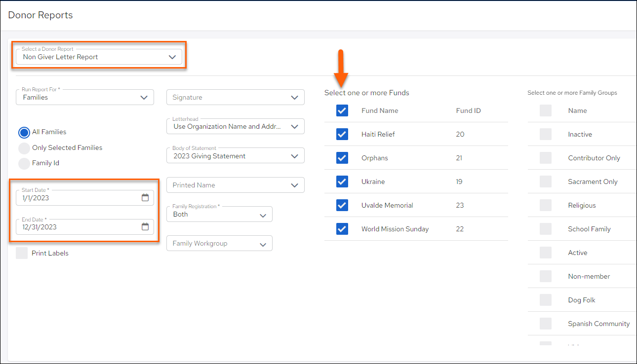Check the Inactive family group checkbox
This screenshot has height=364, width=637.
[x=546, y=134]
